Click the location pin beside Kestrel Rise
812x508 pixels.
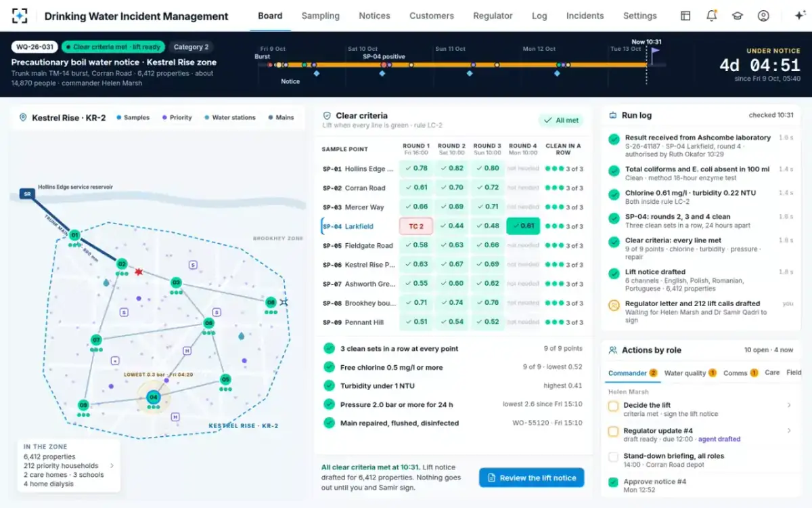coord(23,118)
